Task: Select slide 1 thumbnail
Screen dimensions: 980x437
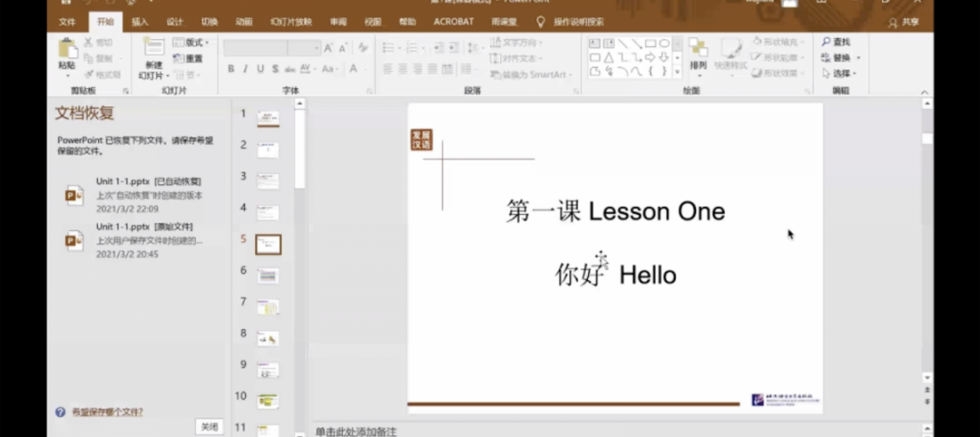Action: click(x=268, y=119)
